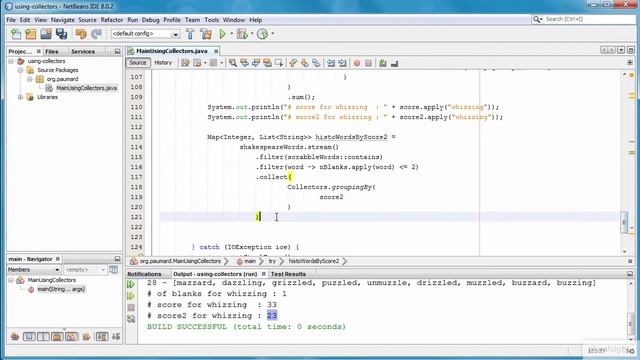Open the Debug Project options dropdown arrow
640x360 pixels.
pyautogui.click(x=252, y=34)
